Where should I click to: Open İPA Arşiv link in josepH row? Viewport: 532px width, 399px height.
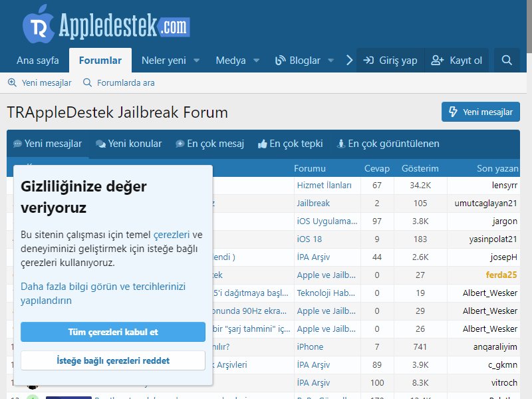313,257
